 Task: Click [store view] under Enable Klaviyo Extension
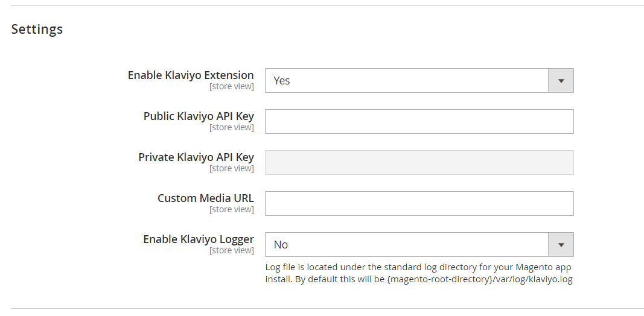[x=232, y=87]
